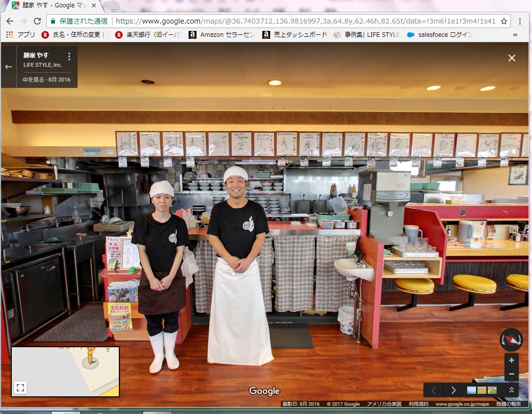Open the Amazon セラーセン bookmark
Screen dimensions: 532x414
(222, 35)
